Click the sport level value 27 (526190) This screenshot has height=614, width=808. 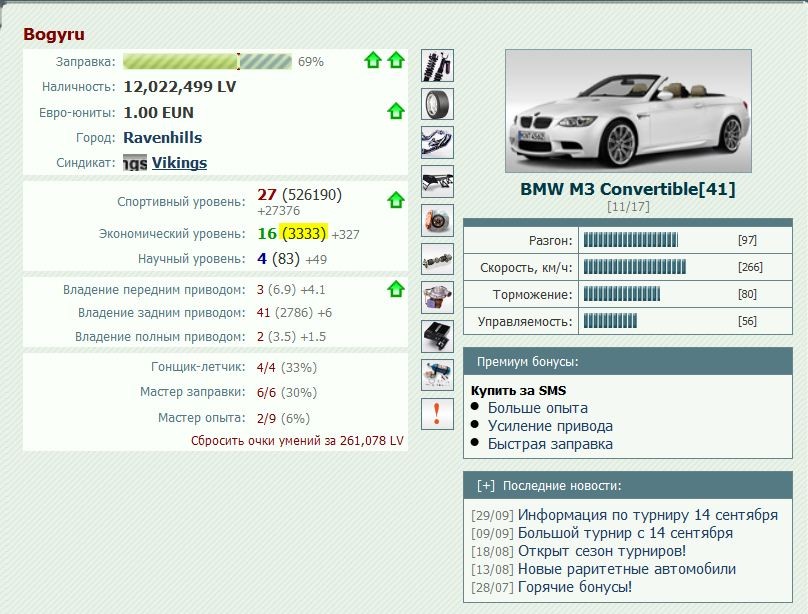[x=299, y=195]
